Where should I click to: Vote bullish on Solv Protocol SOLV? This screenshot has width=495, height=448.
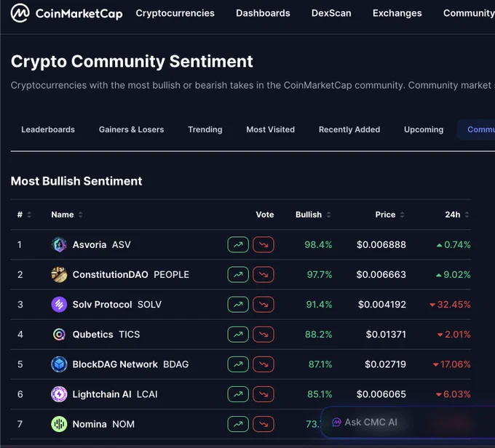point(238,305)
